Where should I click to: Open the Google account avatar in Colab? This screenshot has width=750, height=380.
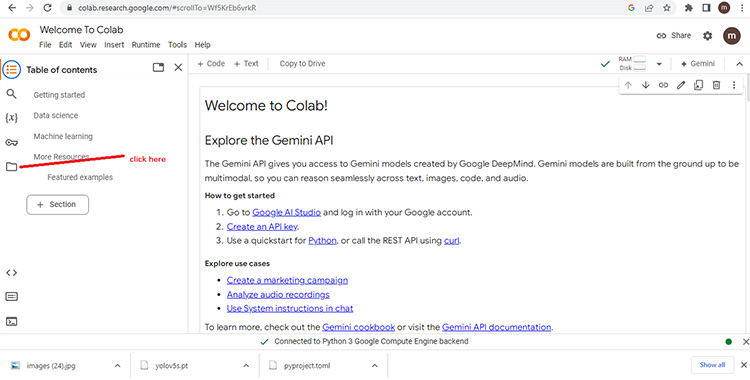(731, 36)
